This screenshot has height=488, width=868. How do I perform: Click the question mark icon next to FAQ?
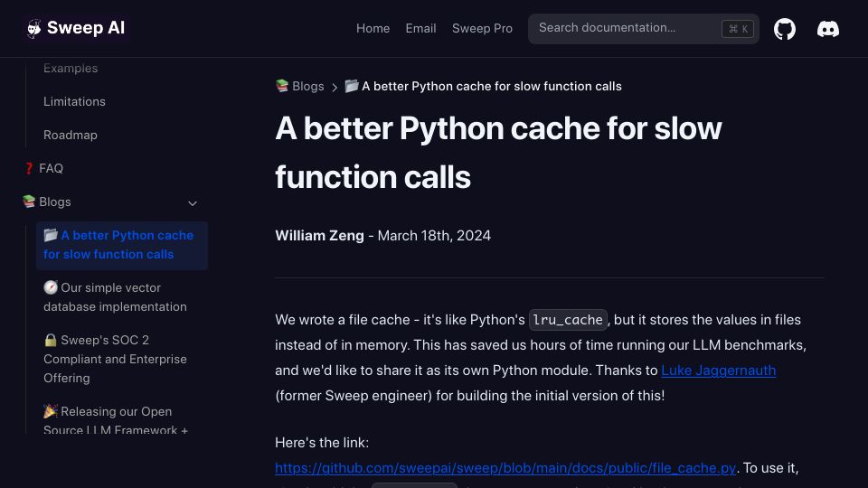coord(29,168)
